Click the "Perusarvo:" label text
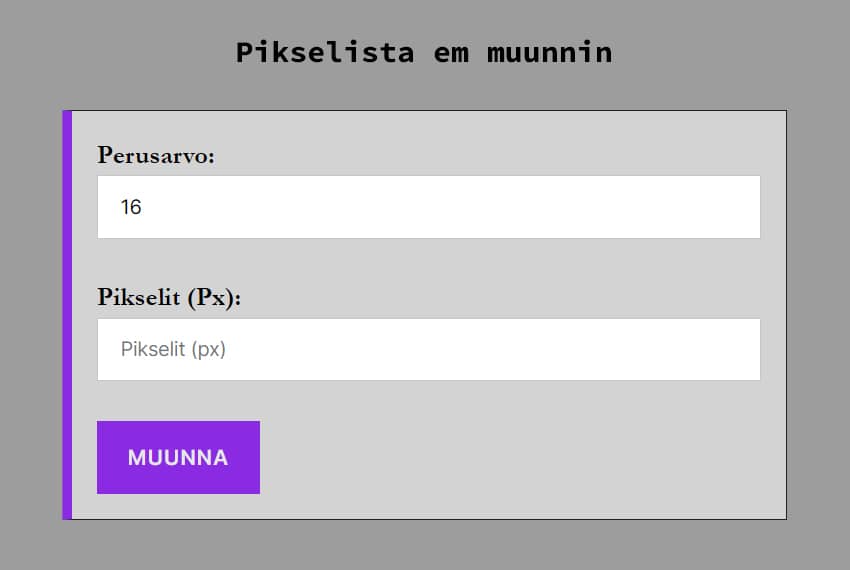The image size is (850, 570). tap(156, 155)
